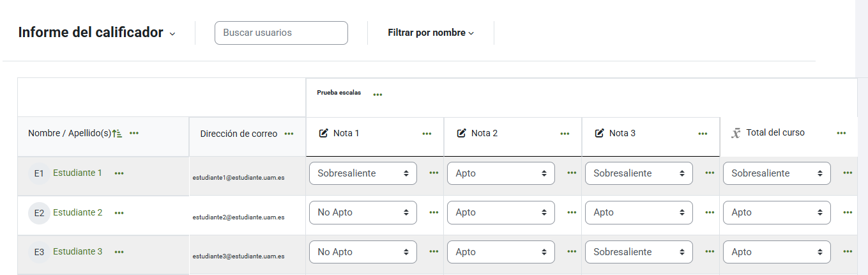Open Estudiante 2's Total del curso dropdown

(776, 212)
